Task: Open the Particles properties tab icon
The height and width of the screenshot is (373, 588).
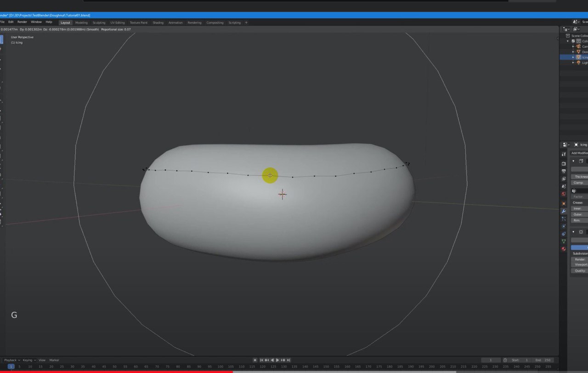Action: [564, 218]
